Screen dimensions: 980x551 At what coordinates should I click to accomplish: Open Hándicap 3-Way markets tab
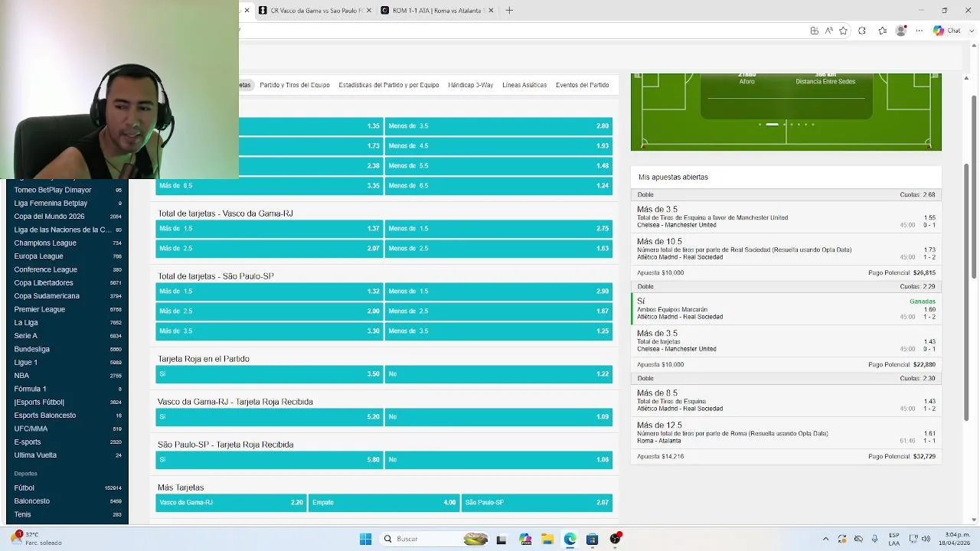[x=471, y=85]
